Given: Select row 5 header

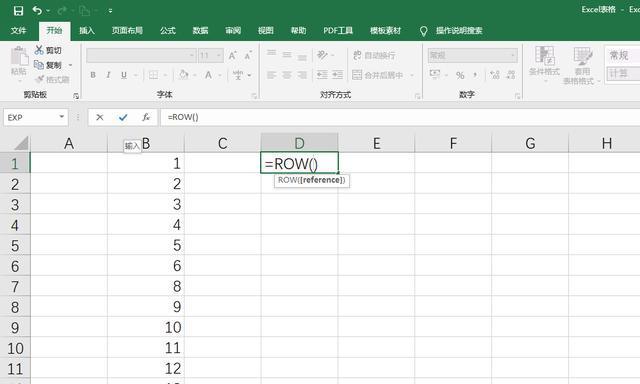Looking at the screenshot, I should (x=15, y=246).
